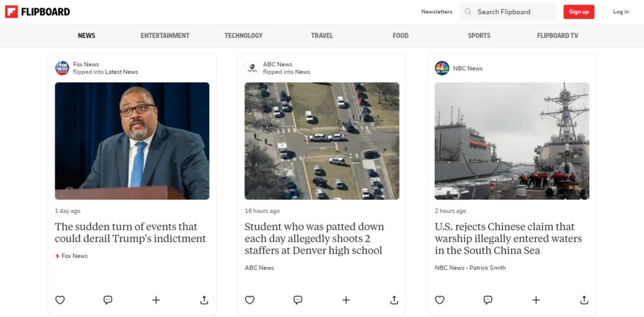
Task: Select the Sports category tab
Action: (x=479, y=36)
